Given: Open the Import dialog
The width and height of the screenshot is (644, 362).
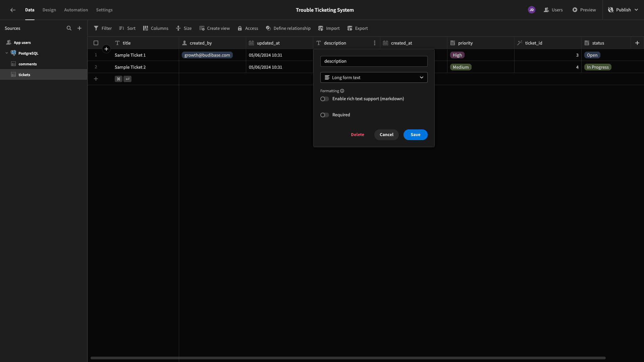Looking at the screenshot, I should (329, 28).
